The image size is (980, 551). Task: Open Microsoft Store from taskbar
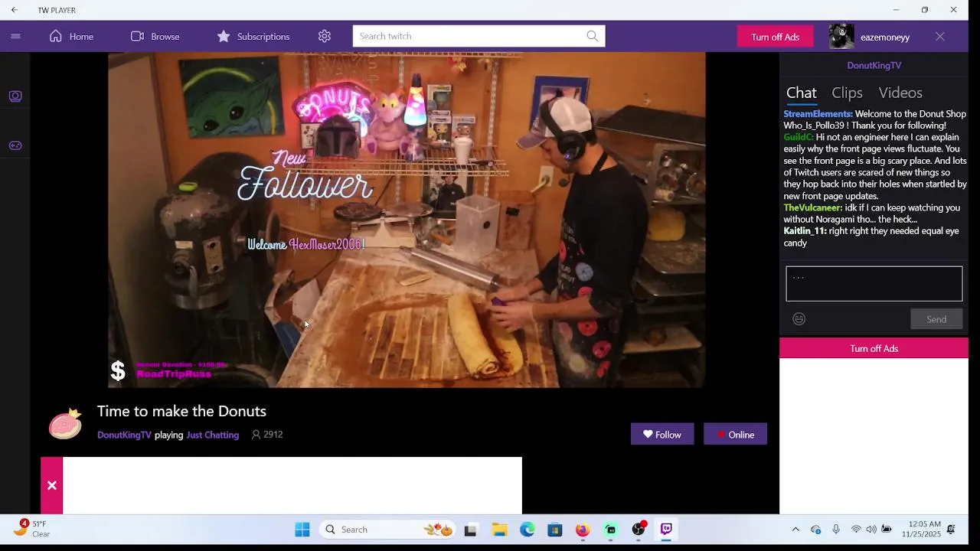coord(555,530)
